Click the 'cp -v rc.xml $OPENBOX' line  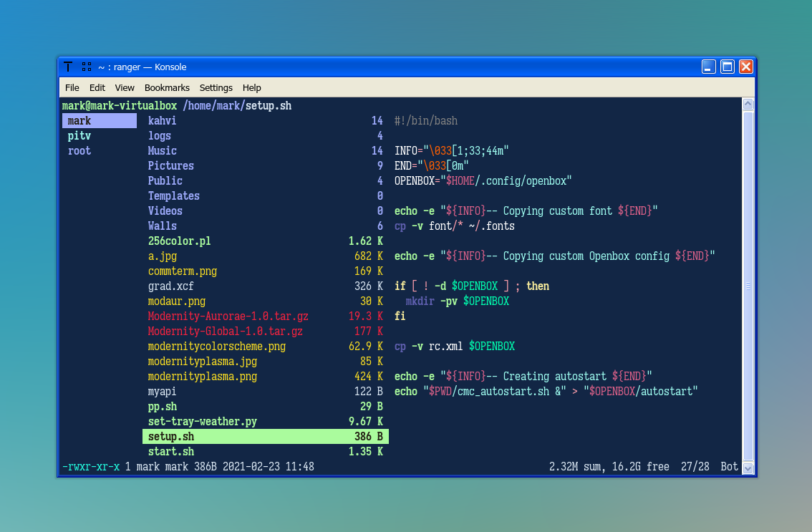point(454,346)
